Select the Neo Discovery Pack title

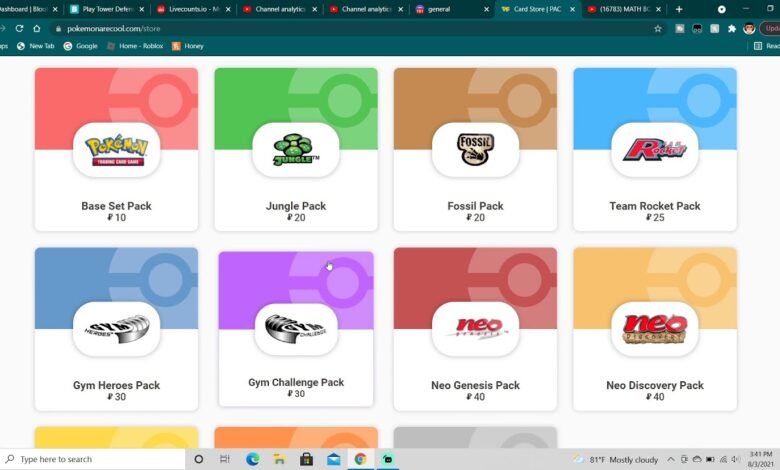(655, 385)
